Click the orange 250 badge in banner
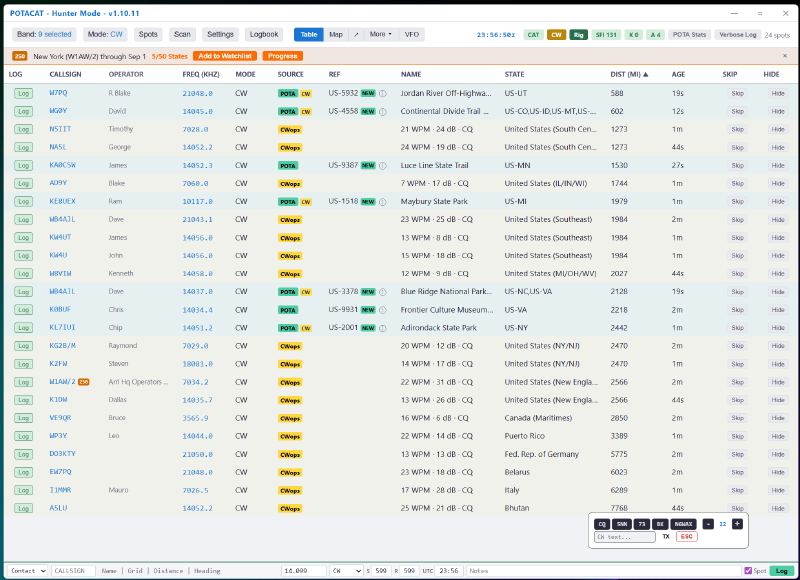This screenshot has width=800, height=580. pyautogui.click(x=20, y=56)
